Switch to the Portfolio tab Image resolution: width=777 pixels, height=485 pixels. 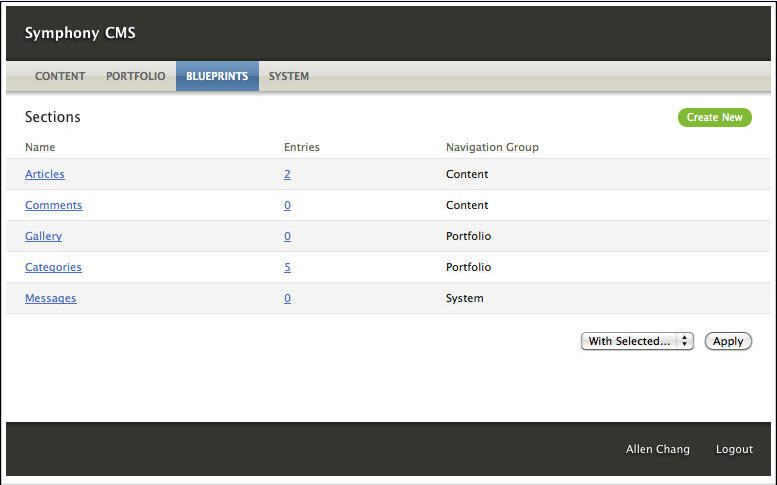pyautogui.click(x=136, y=76)
